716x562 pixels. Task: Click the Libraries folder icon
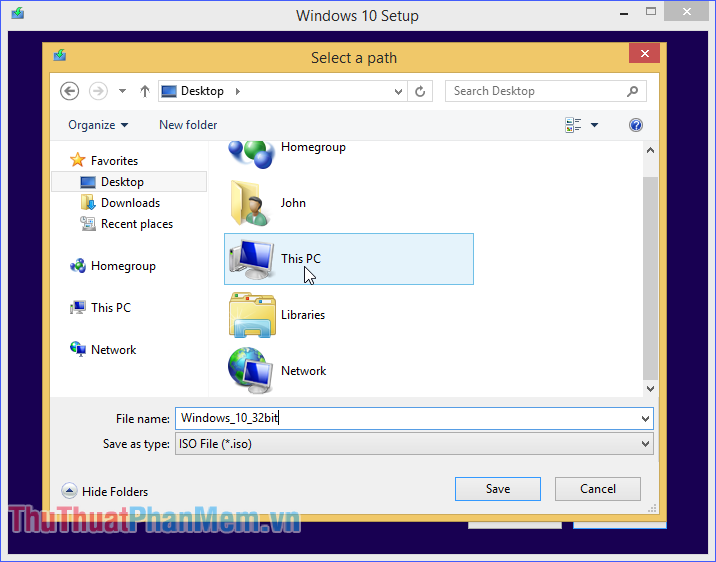pyautogui.click(x=252, y=315)
